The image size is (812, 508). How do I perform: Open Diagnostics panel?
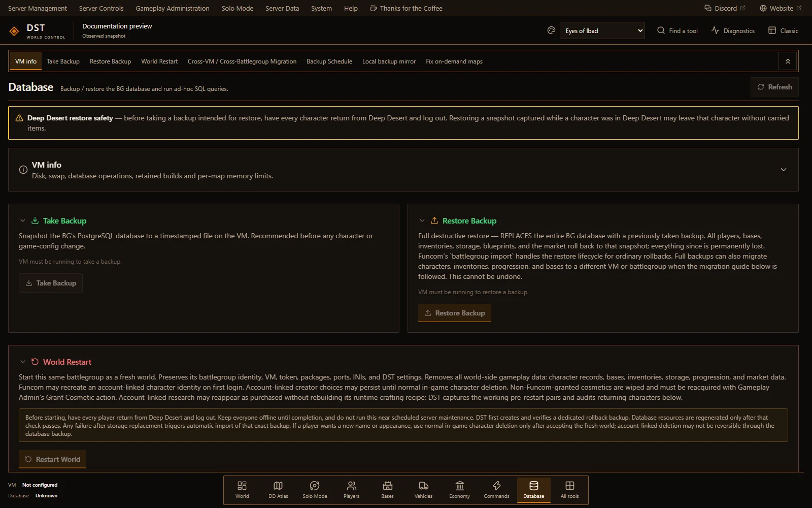(x=733, y=30)
